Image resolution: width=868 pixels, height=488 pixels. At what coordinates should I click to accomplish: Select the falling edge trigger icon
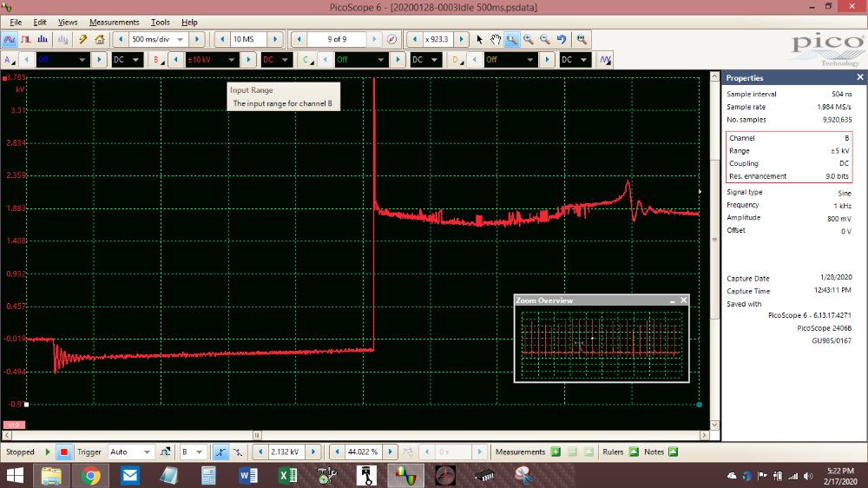[x=238, y=452]
